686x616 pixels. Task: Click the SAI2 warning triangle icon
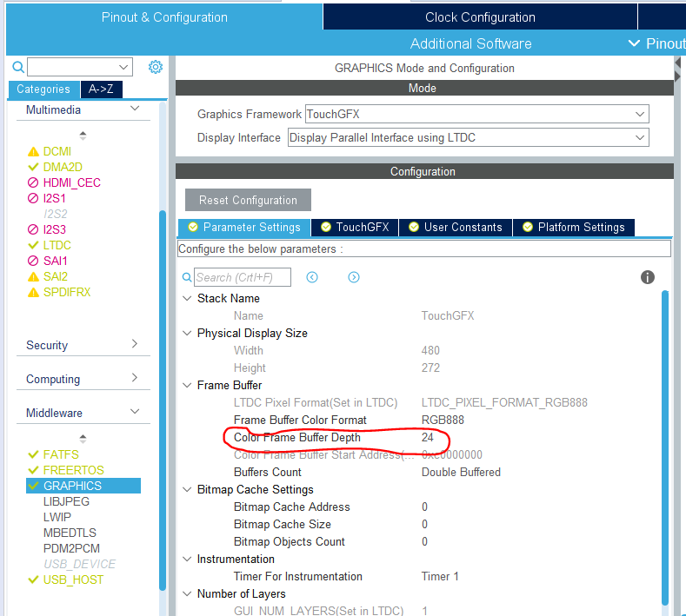click(33, 277)
